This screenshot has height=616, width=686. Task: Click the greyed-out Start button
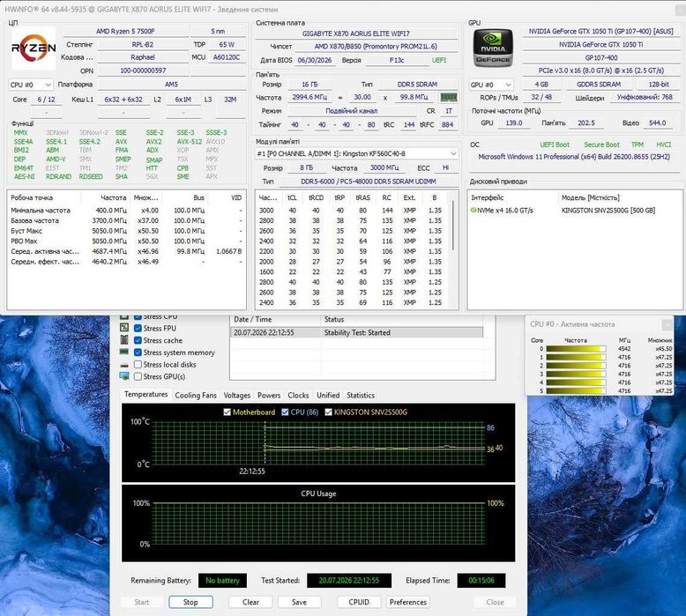142,602
